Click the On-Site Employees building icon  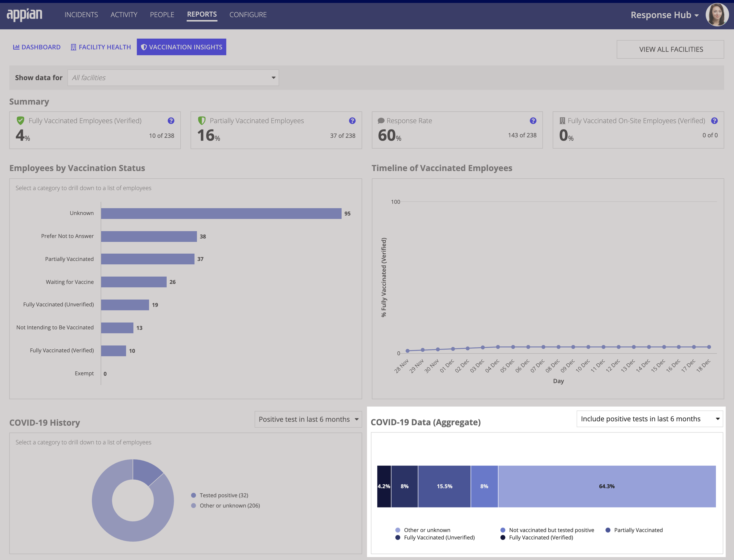pos(562,121)
